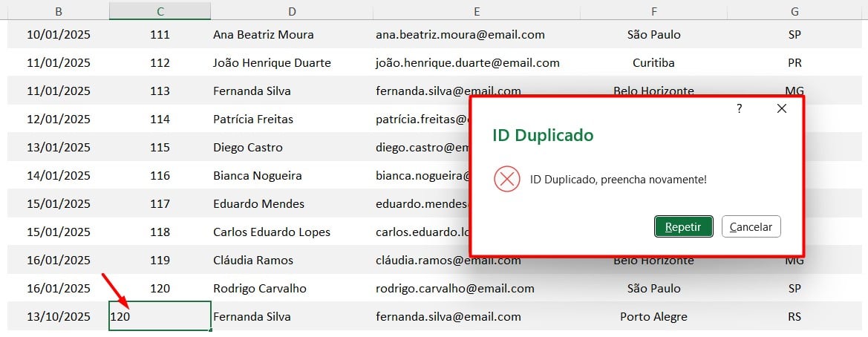Select date 15/01/2025 in Eduardo Mendes row
This screenshot has height=337, width=868.
tap(59, 203)
